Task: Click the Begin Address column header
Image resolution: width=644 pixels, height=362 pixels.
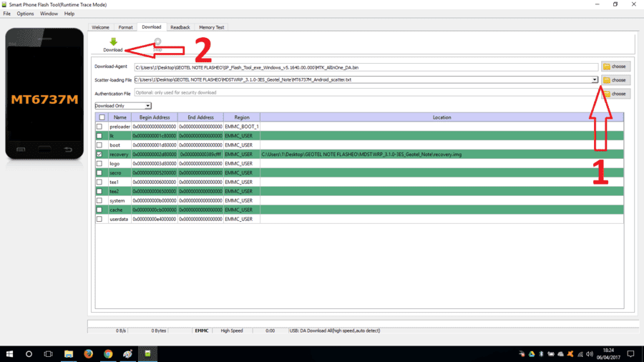Action: (x=155, y=117)
